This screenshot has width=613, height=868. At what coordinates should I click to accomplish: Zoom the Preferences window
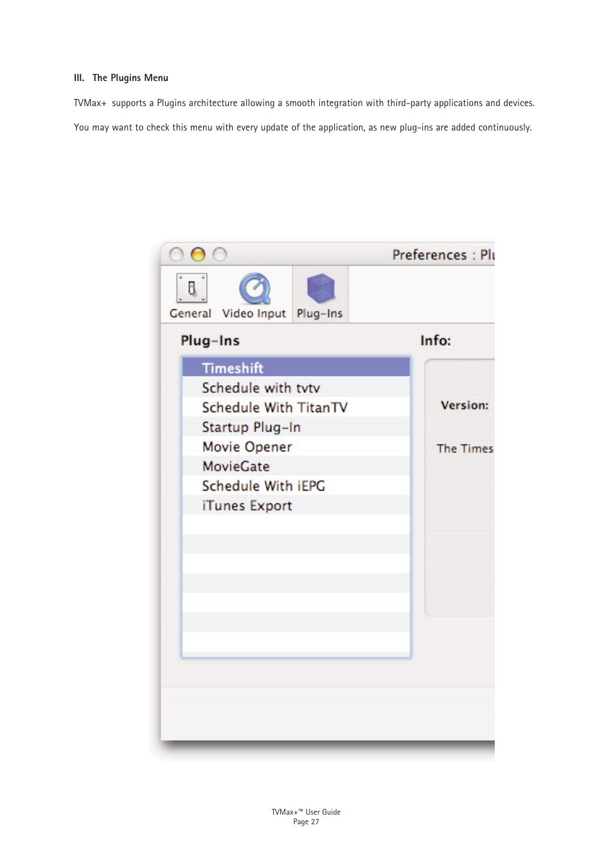[220, 255]
